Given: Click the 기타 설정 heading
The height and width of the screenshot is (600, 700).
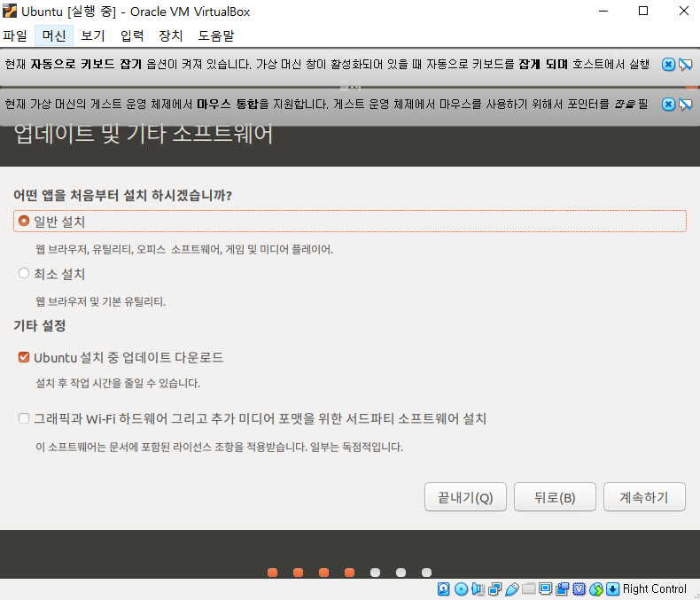Looking at the screenshot, I should [39, 325].
